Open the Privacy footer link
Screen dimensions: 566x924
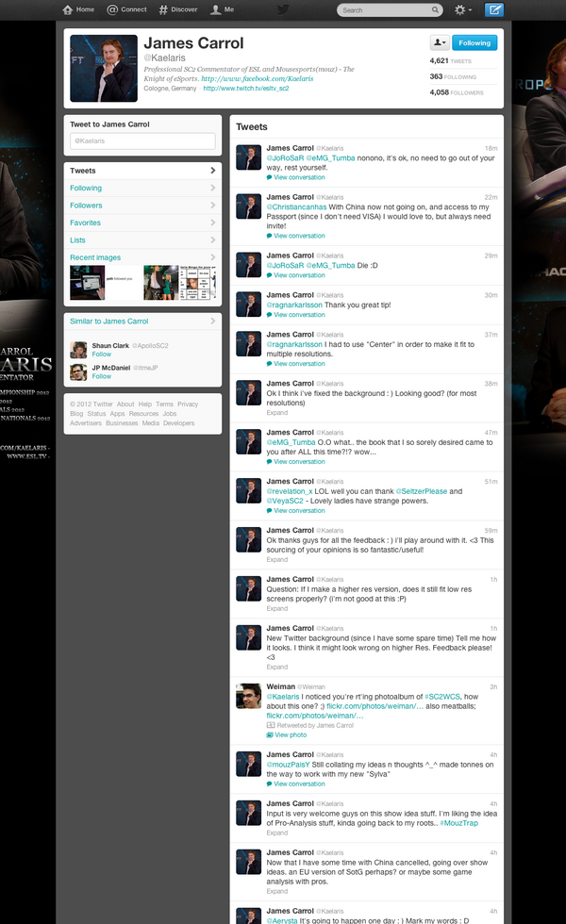pyautogui.click(x=188, y=404)
